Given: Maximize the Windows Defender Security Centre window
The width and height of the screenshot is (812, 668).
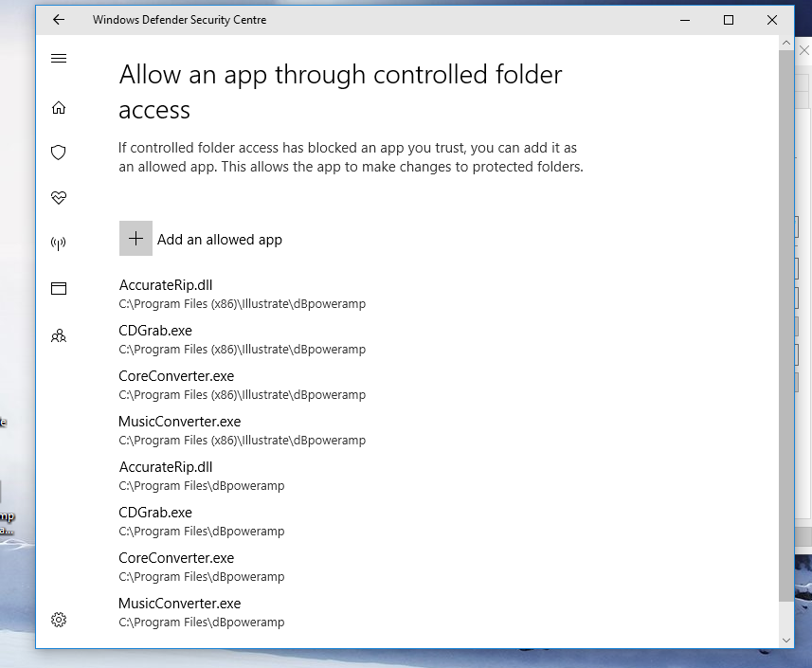Looking at the screenshot, I should [x=729, y=20].
